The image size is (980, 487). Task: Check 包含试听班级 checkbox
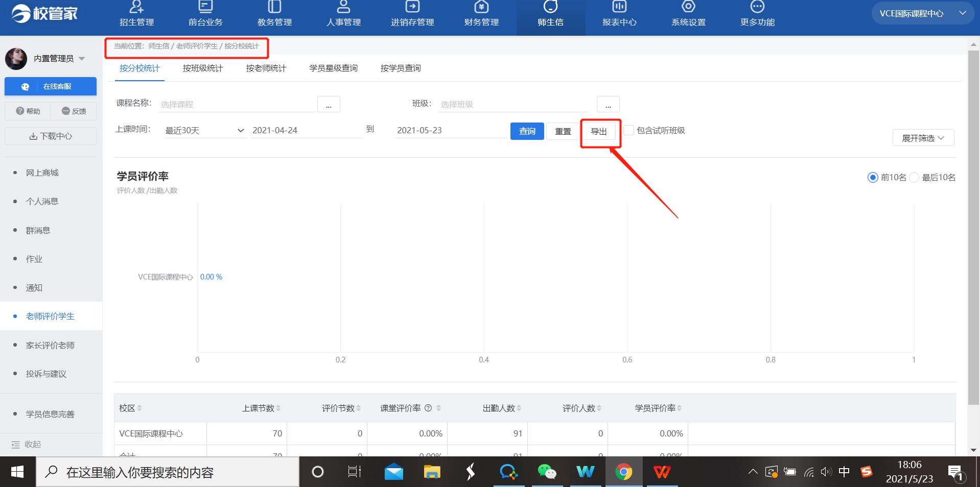[629, 130]
